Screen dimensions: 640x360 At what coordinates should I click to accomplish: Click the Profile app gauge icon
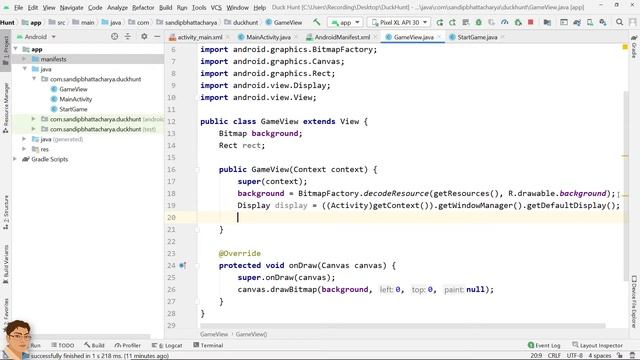(505, 22)
